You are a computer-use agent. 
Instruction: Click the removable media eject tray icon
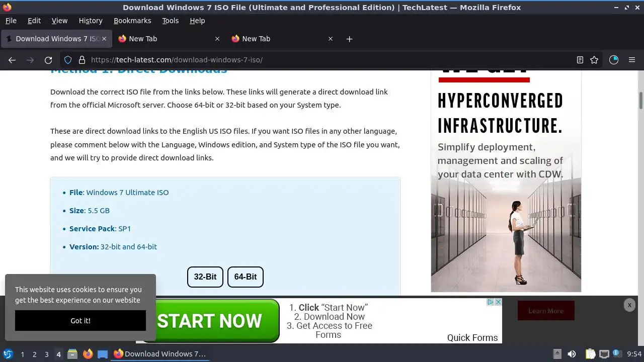point(557,354)
